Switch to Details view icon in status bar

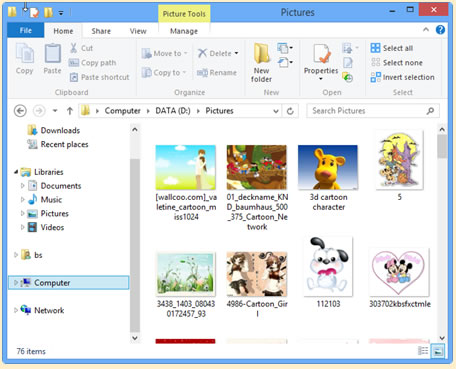423,351
